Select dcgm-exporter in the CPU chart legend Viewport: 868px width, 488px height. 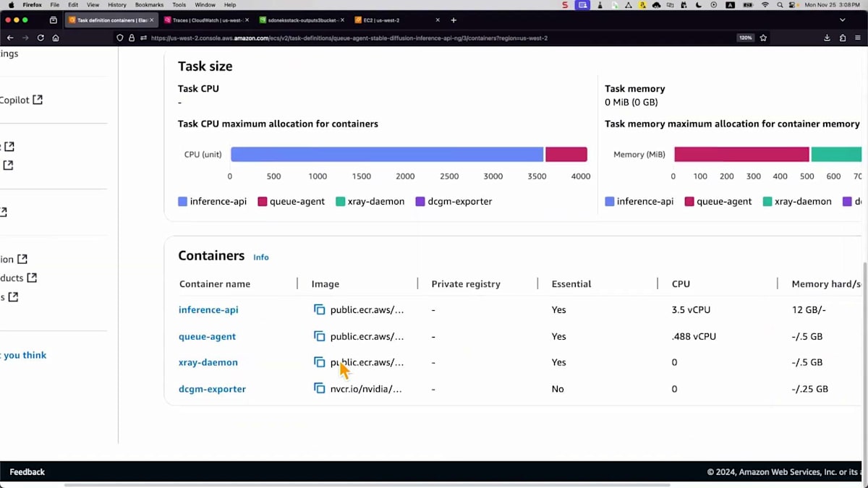[x=454, y=202]
